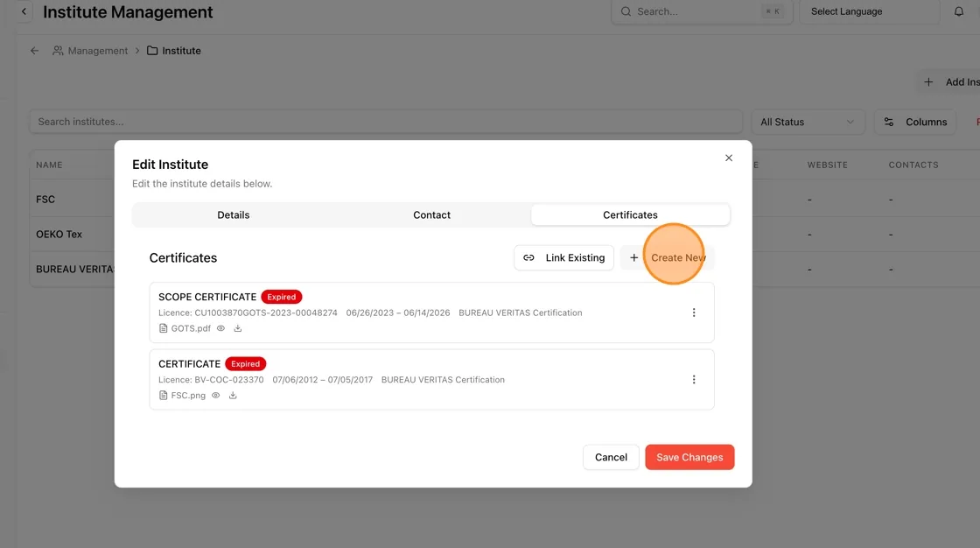Click the SCOPE CERTIFICATE title
980x548 pixels.
(206, 297)
